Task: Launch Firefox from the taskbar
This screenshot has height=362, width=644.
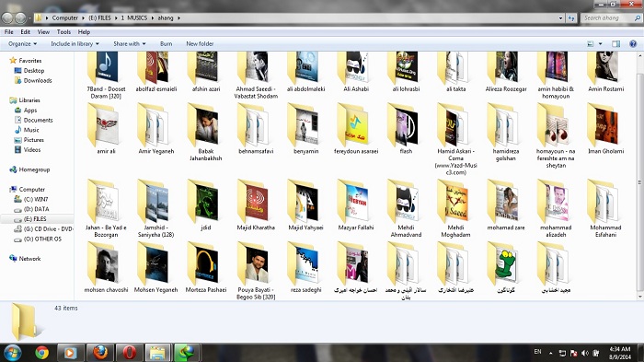Action: click(99, 353)
